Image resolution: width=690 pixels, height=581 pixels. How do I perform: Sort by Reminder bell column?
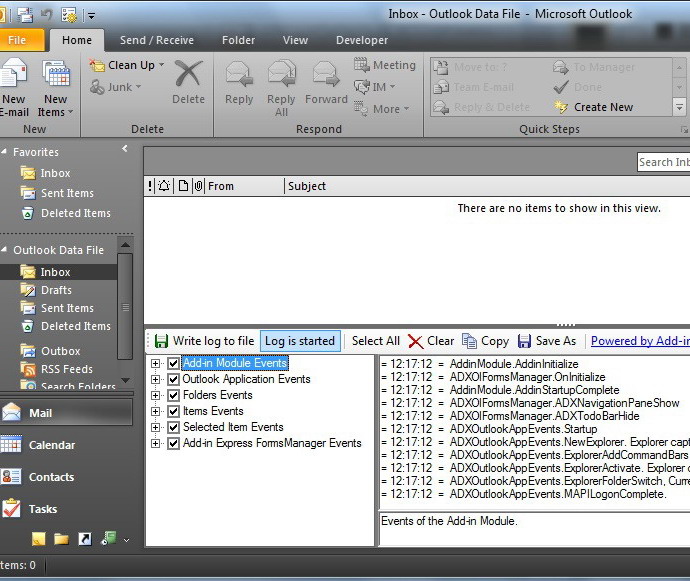[x=164, y=186]
